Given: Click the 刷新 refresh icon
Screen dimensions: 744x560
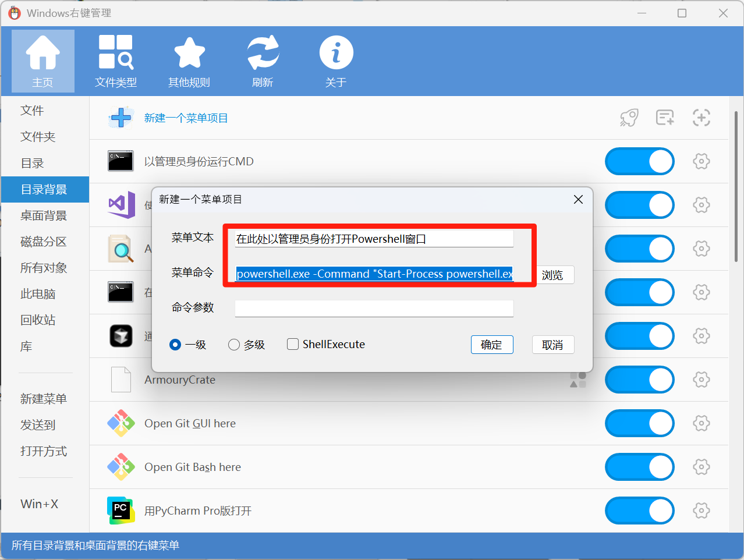Looking at the screenshot, I should click(x=263, y=61).
